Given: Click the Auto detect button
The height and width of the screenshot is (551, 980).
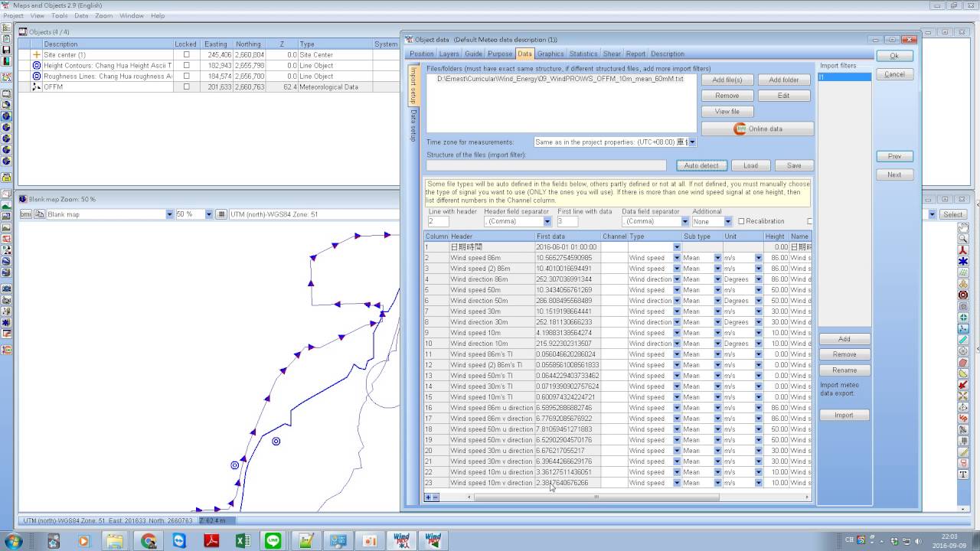Looking at the screenshot, I should tap(701, 165).
